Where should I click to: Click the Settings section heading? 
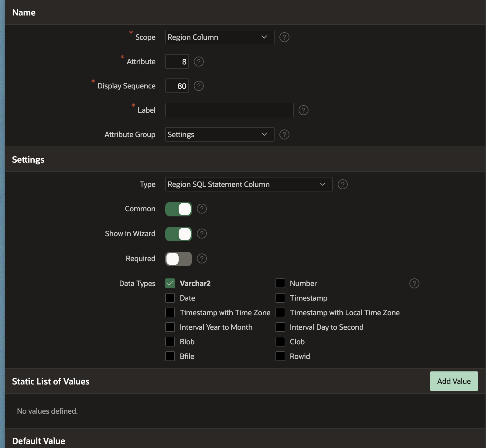[28, 160]
